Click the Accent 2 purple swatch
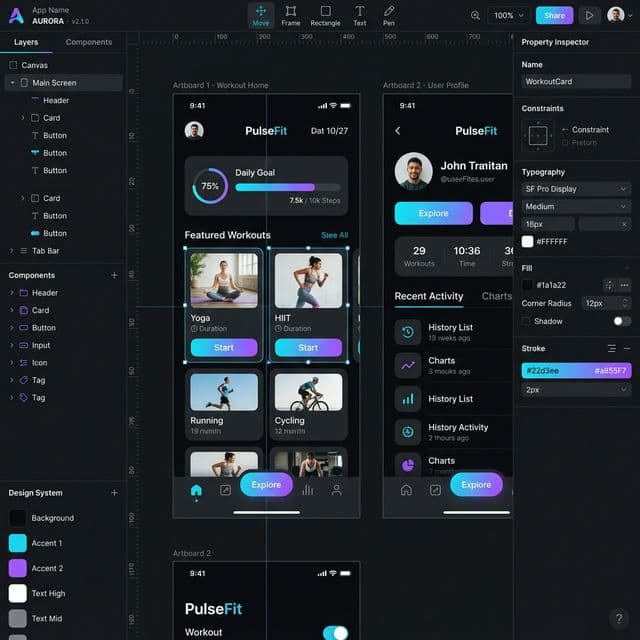This screenshot has height=640, width=640. [x=18, y=569]
